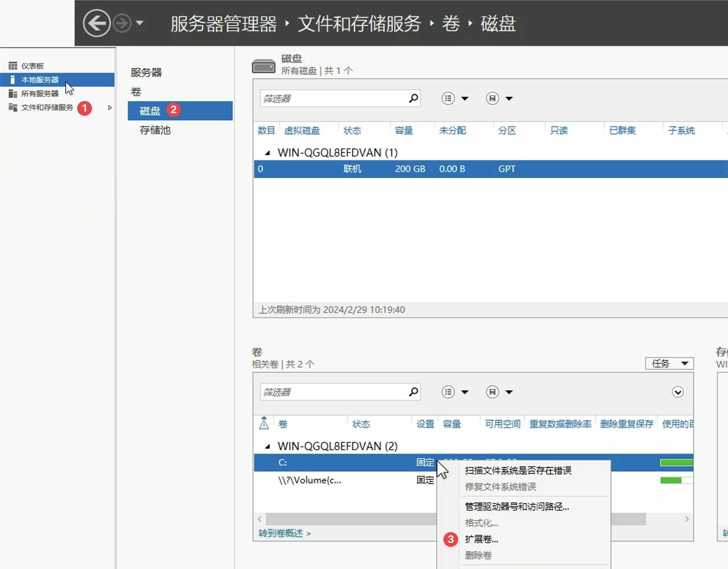The image size is (728, 569).
Task: Sort disks by 未分配 column
Action: coord(453,130)
